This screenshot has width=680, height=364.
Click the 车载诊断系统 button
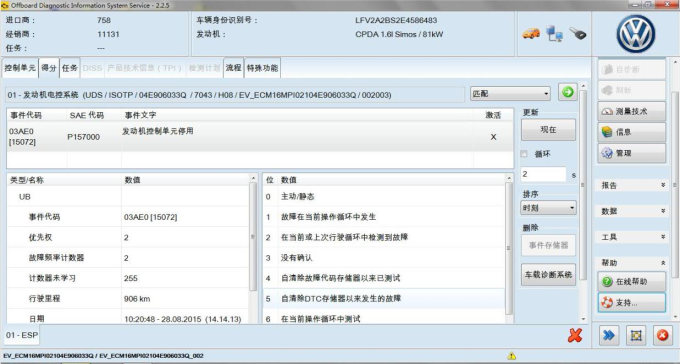click(548, 275)
